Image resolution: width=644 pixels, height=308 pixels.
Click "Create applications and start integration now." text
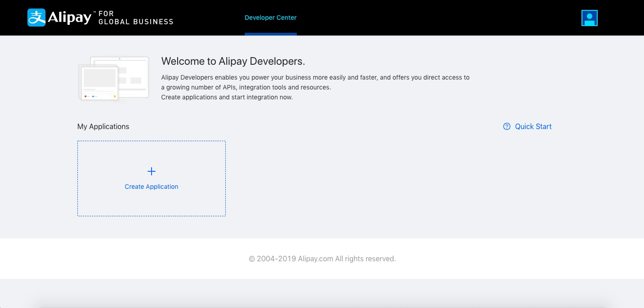(x=227, y=97)
